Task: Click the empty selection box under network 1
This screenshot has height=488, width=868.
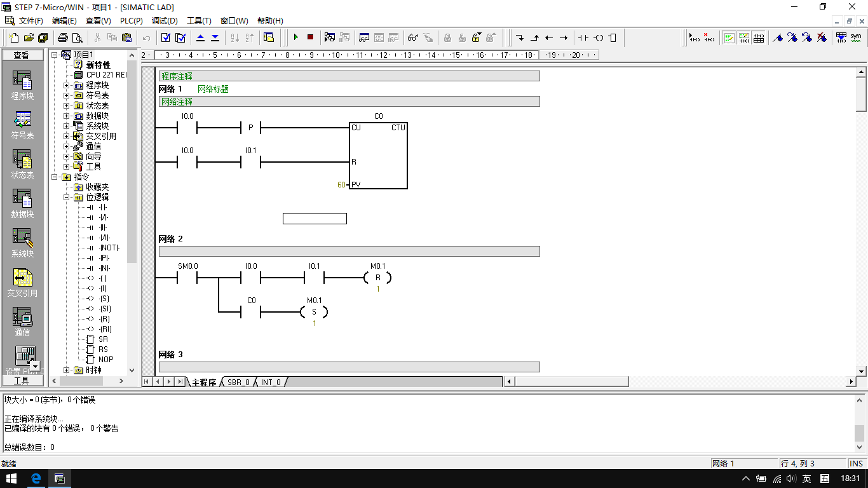Action: point(315,219)
